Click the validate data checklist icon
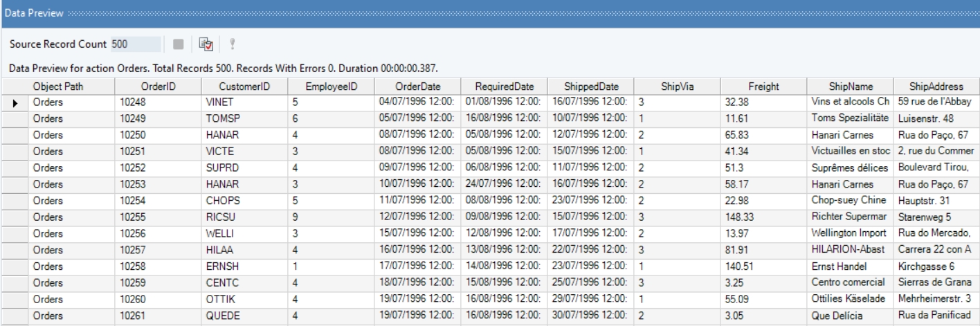This screenshot has width=980, height=326. [206, 44]
